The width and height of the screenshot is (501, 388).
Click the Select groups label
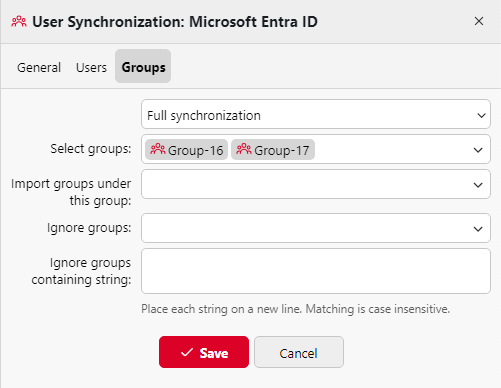click(91, 149)
